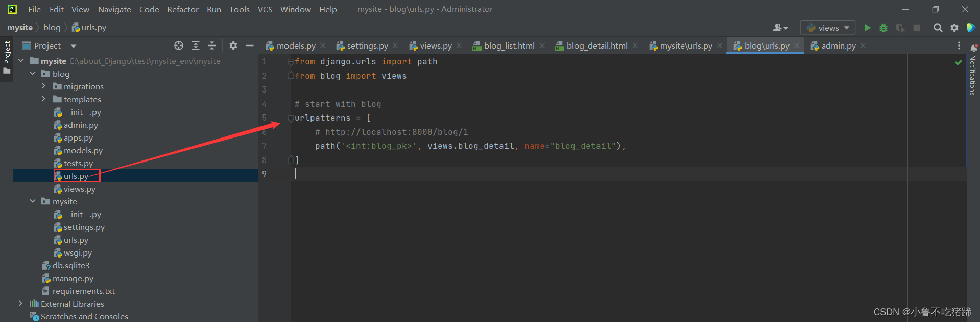Open views run configuration dropdown
Image resolution: width=980 pixels, height=322 pixels.
pyautogui.click(x=827, y=28)
